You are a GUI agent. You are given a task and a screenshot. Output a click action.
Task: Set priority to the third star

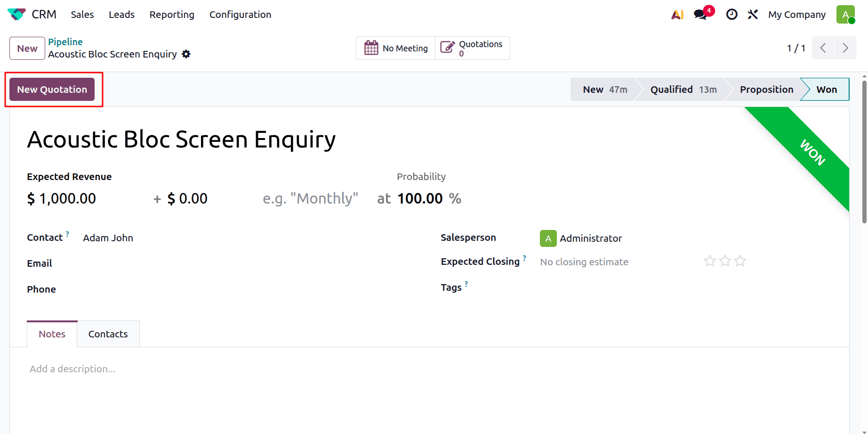(740, 261)
